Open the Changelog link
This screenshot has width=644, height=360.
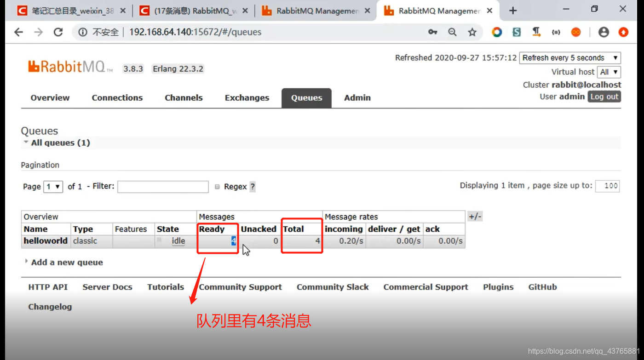pyautogui.click(x=50, y=307)
